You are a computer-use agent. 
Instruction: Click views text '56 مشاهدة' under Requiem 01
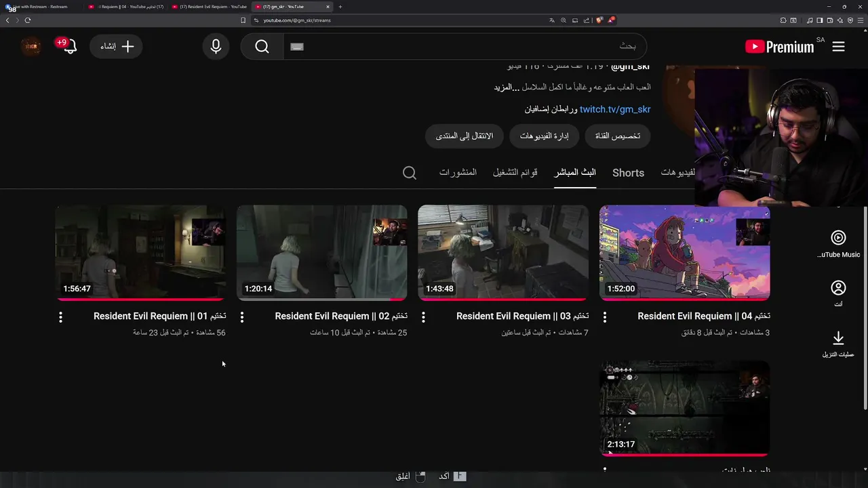pyautogui.click(x=212, y=333)
